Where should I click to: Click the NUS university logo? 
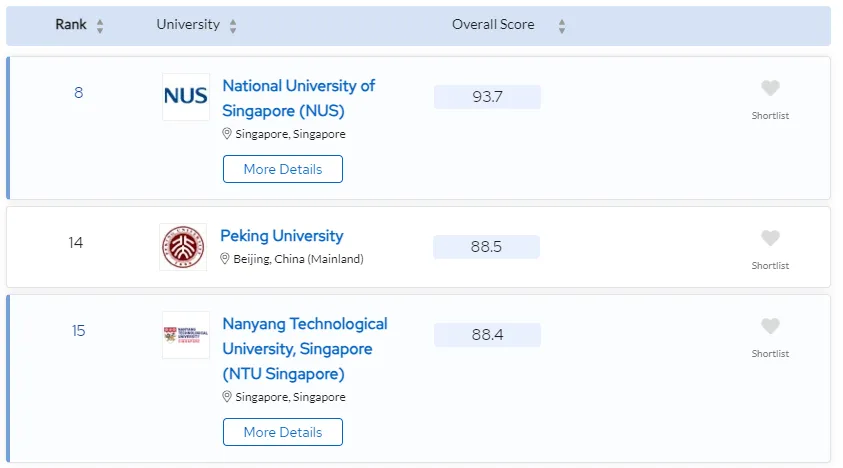pos(186,96)
